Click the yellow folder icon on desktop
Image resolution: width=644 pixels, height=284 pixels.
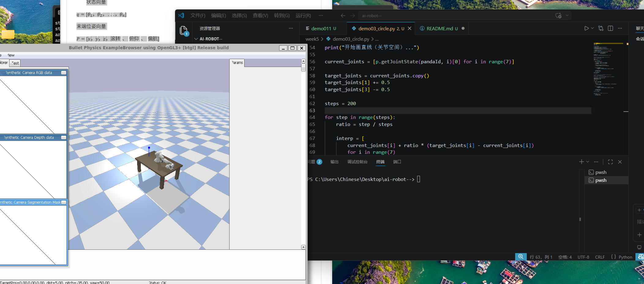coord(8,34)
